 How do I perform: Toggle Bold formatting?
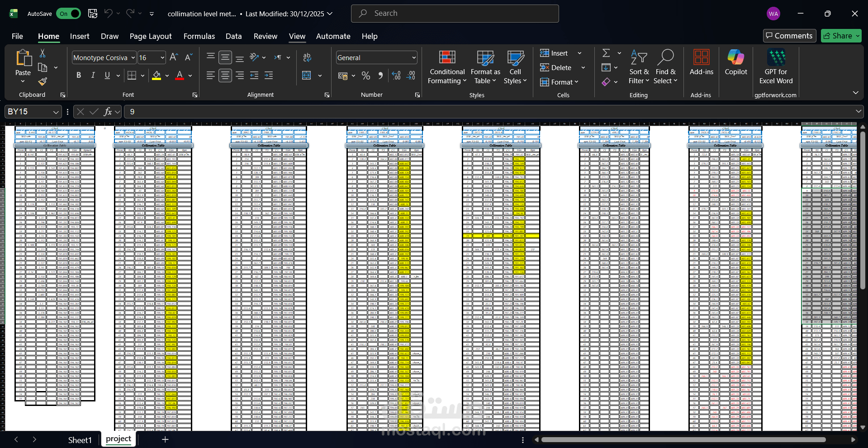click(x=79, y=75)
